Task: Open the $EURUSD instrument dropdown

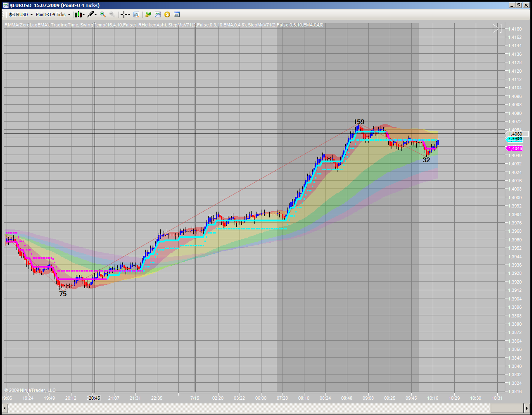Action: tap(21, 14)
